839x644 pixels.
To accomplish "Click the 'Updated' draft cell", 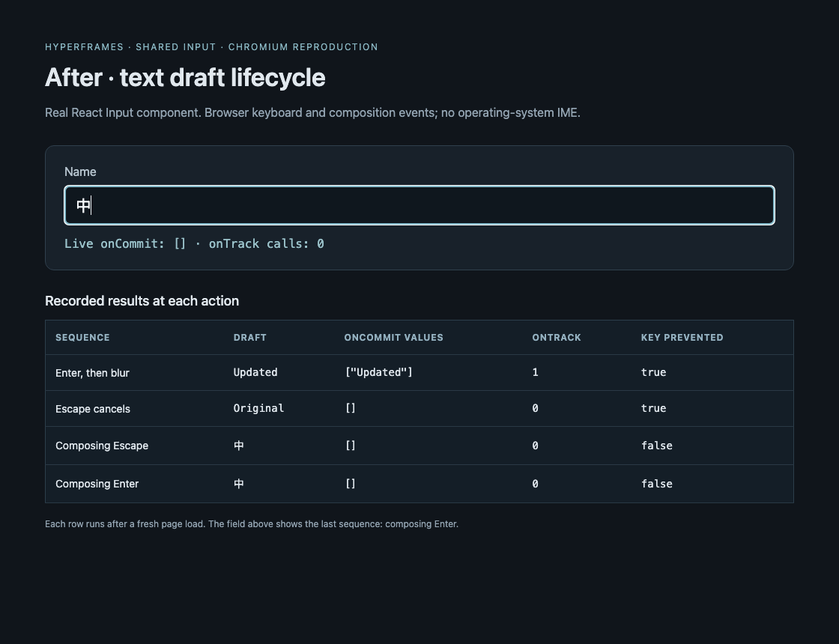I will [x=255, y=372].
